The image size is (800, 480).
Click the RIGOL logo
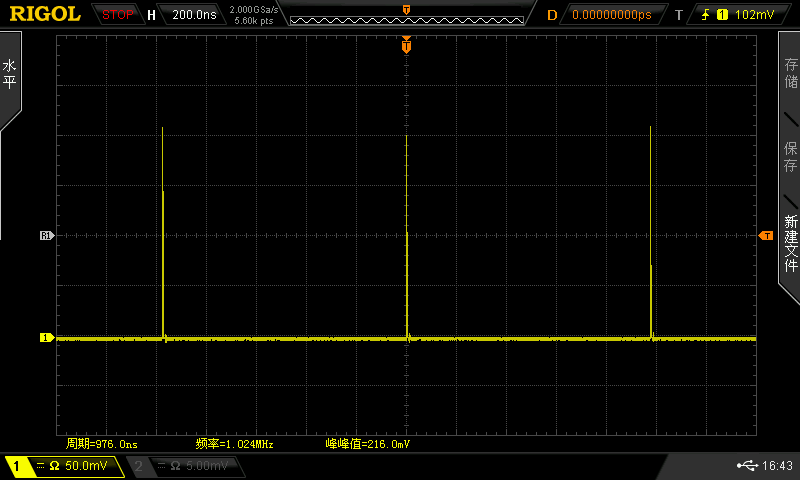pyautogui.click(x=45, y=14)
